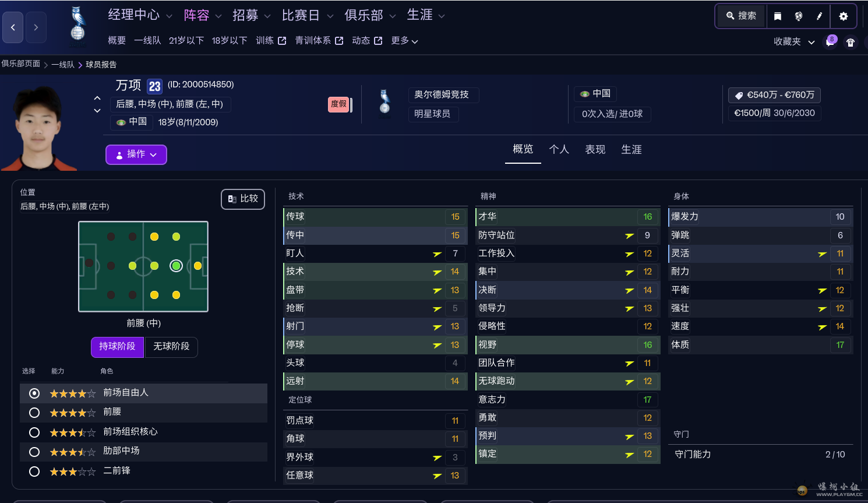Click the 比较 compare button
The image size is (868, 503).
click(x=242, y=199)
